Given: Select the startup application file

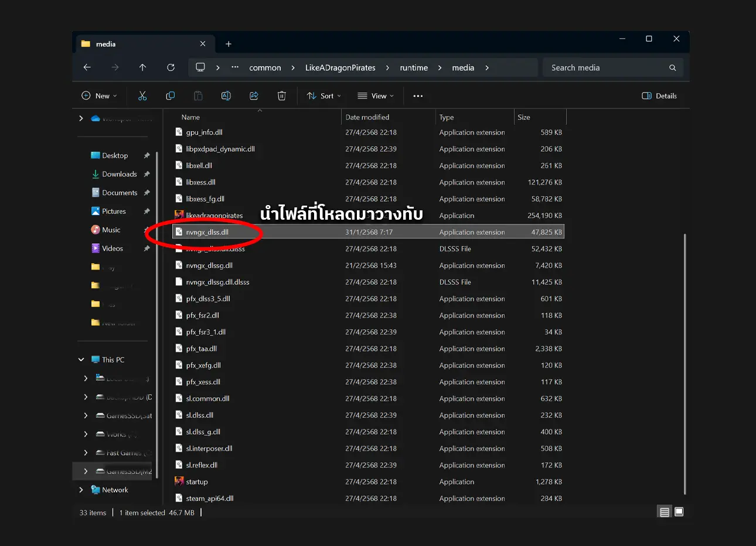Looking at the screenshot, I should click(196, 482).
